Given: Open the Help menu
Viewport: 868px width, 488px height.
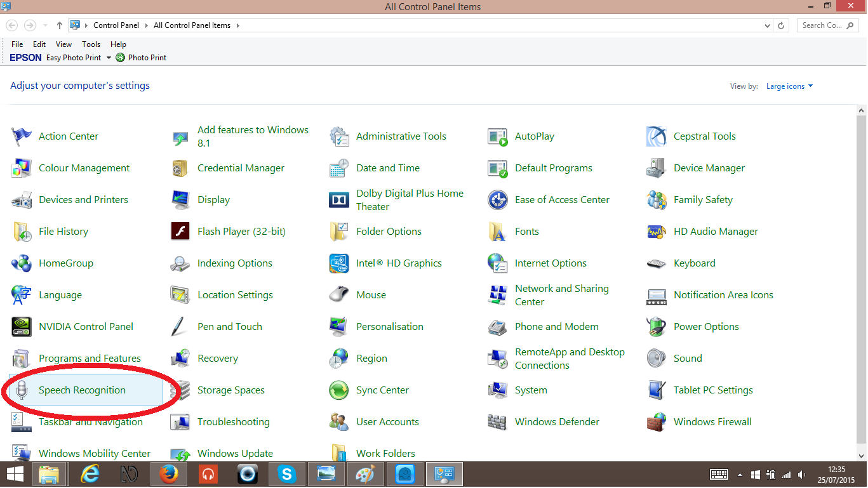Looking at the screenshot, I should pyautogui.click(x=118, y=44).
